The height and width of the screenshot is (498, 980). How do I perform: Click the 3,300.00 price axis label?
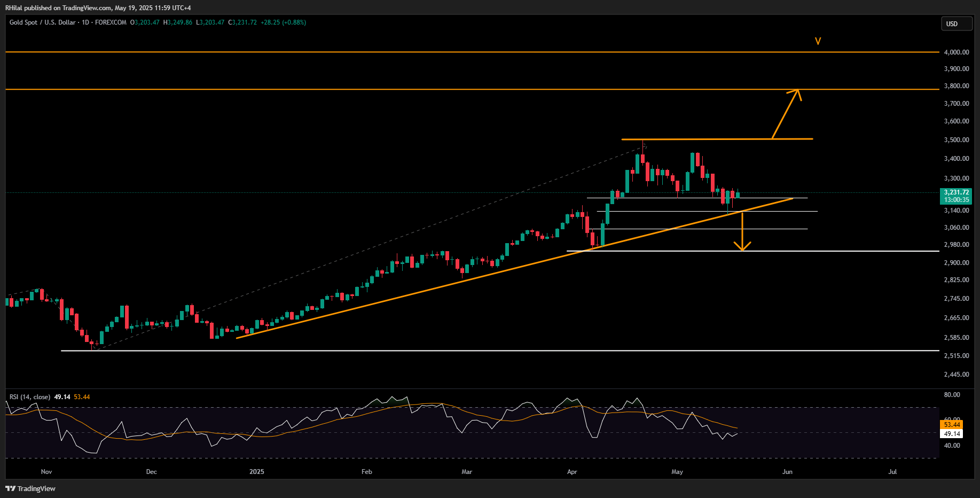click(957, 178)
